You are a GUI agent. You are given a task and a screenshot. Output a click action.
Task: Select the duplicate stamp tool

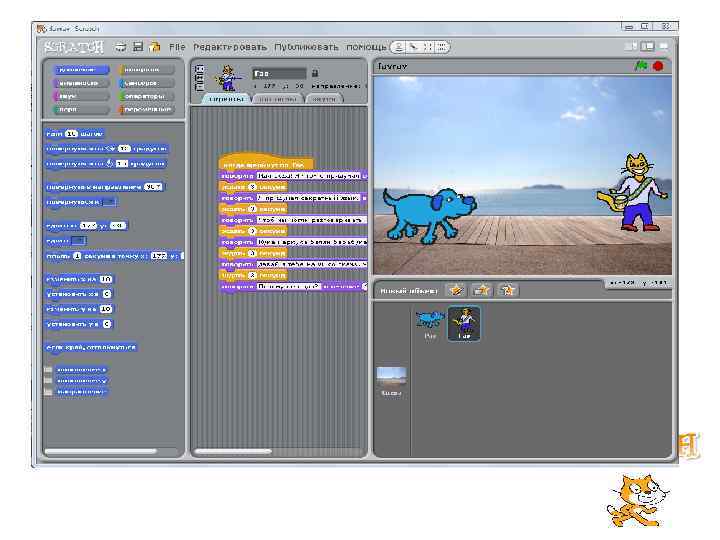point(399,47)
